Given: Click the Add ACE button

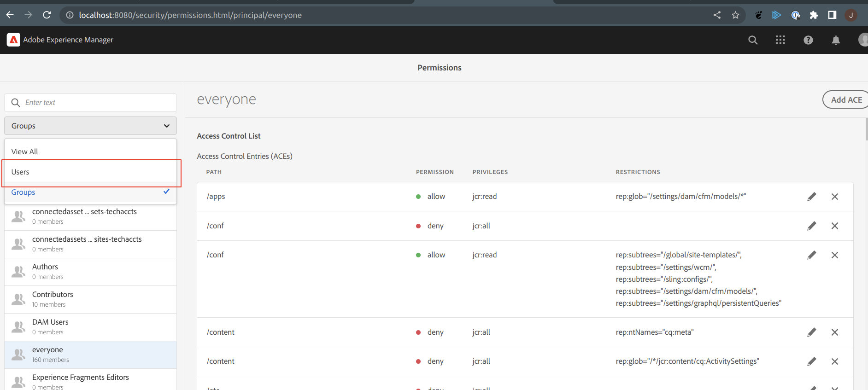Looking at the screenshot, I should 845,99.
